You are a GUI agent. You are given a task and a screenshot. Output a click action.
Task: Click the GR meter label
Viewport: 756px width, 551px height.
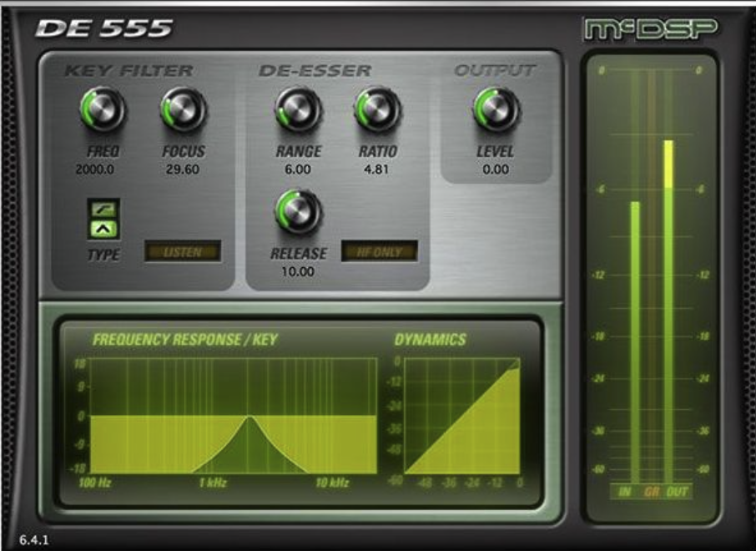click(x=652, y=492)
